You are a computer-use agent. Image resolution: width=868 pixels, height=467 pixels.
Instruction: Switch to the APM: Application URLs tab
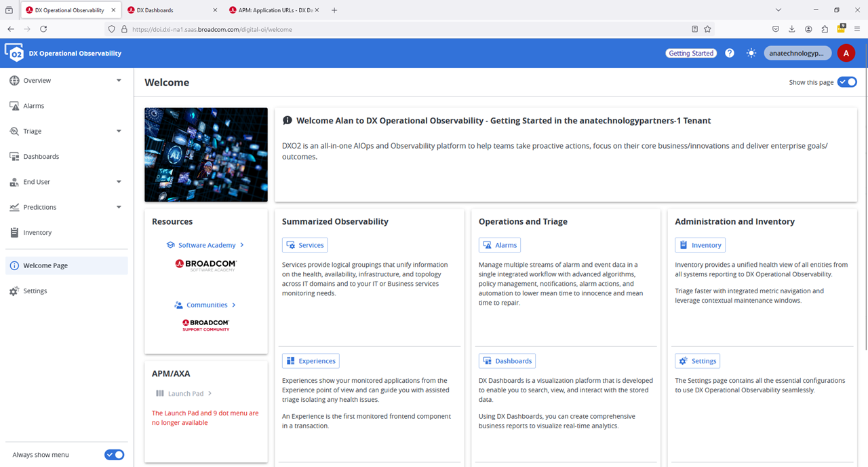(269, 10)
